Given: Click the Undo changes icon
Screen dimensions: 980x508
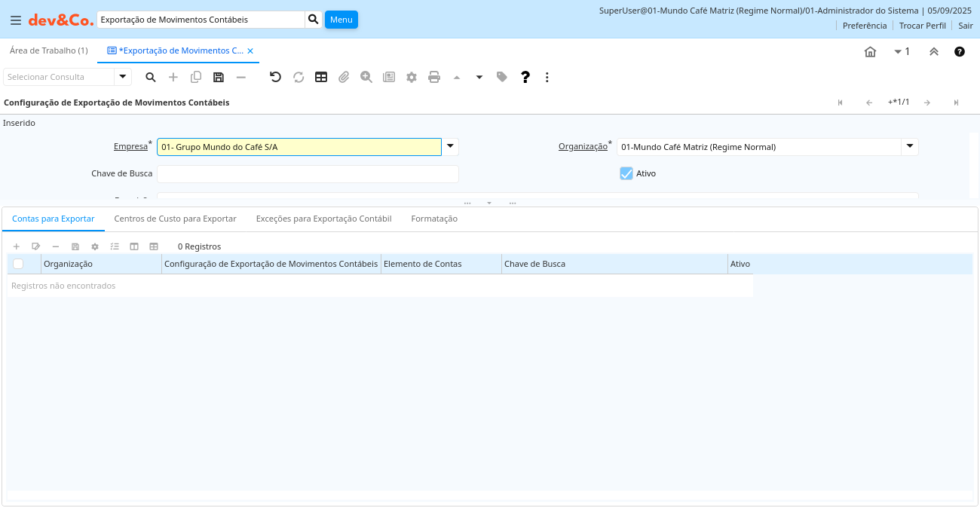Looking at the screenshot, I should click(x=275, y=77).
